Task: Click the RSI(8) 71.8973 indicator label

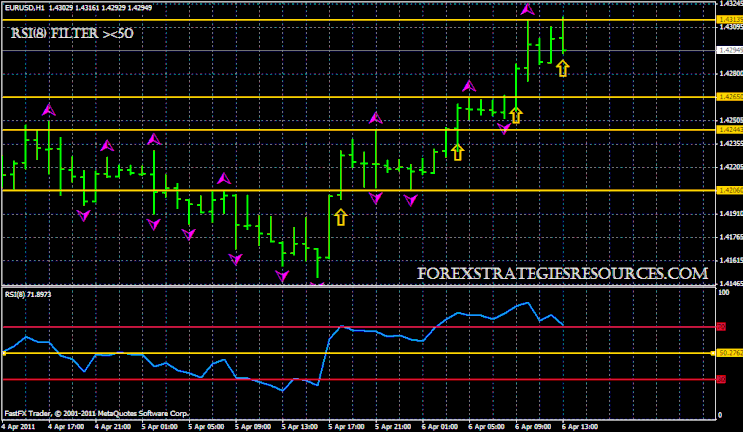Action: (28, 295)
